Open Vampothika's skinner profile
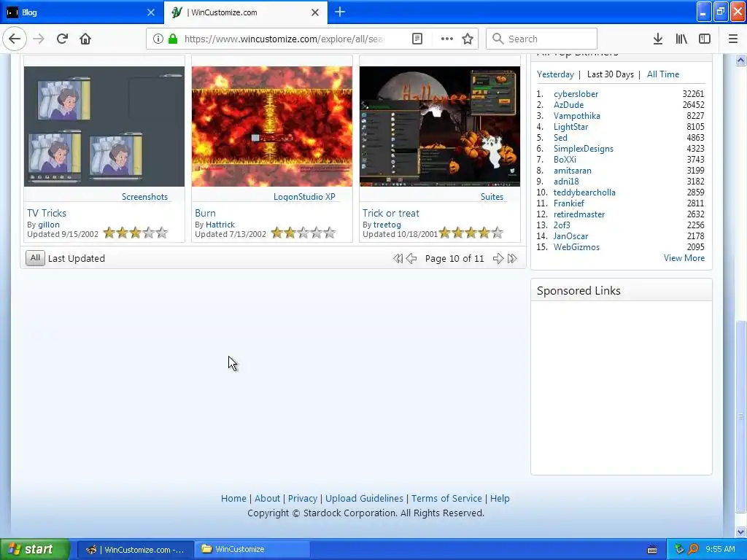The width and height of the screenshot is (747, 560). (577, 116)
